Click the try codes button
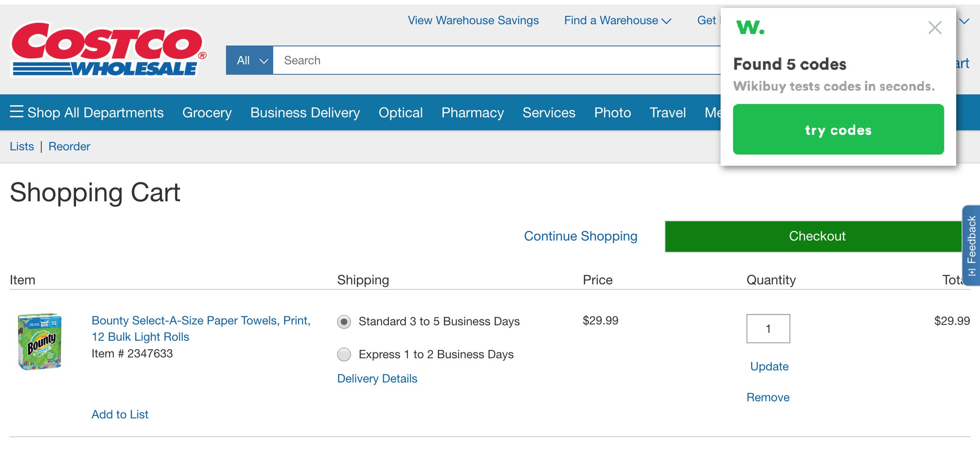The image size is (980, 461). click(x=838, y=129)
